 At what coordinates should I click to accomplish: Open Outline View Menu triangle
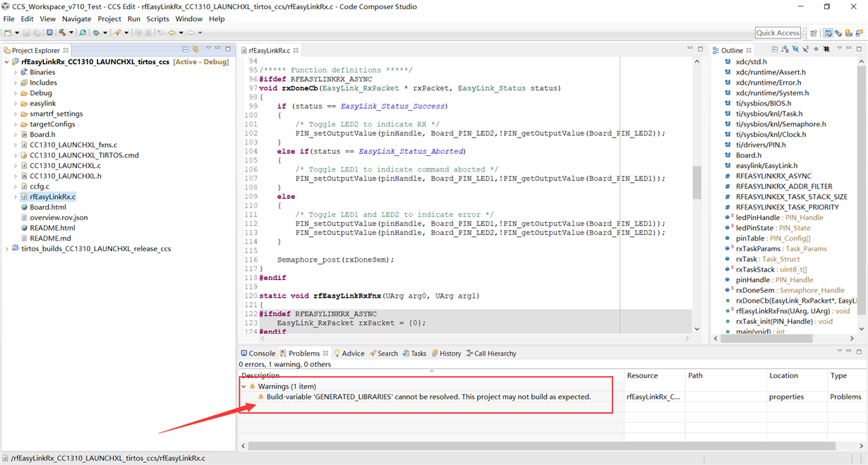pos(839,49)
